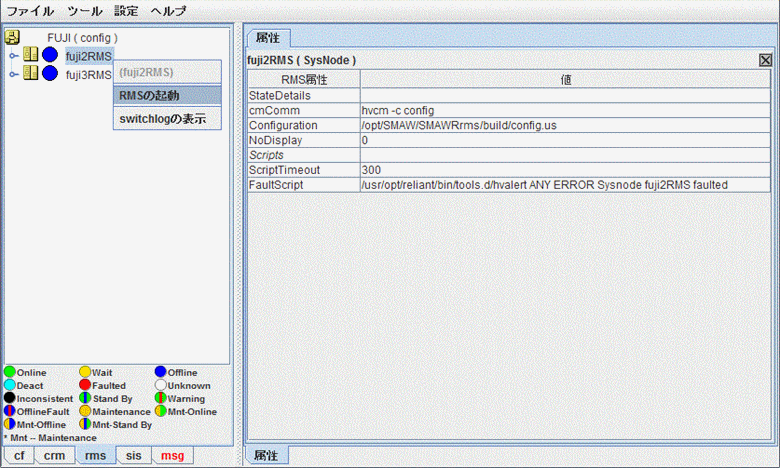Click the 'fuji2RMS ( SysNode )' panel title
Screen dimensions: 780x468
point(301,60)
